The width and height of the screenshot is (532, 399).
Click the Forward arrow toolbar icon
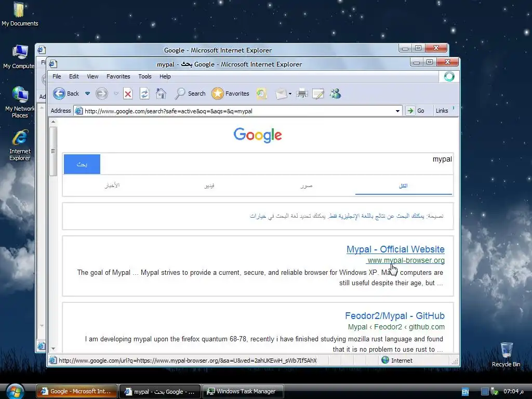click(101, 94)
